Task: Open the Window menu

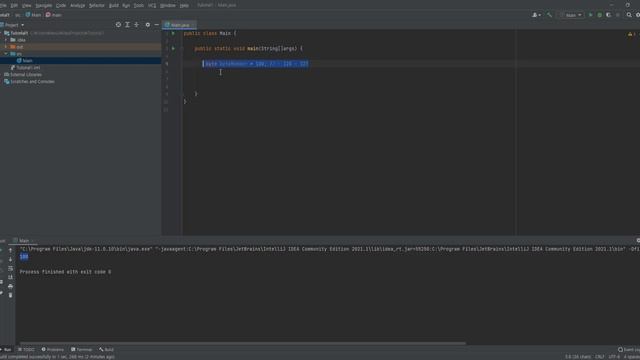Action: pyautogui.click(x=168, y=5)
